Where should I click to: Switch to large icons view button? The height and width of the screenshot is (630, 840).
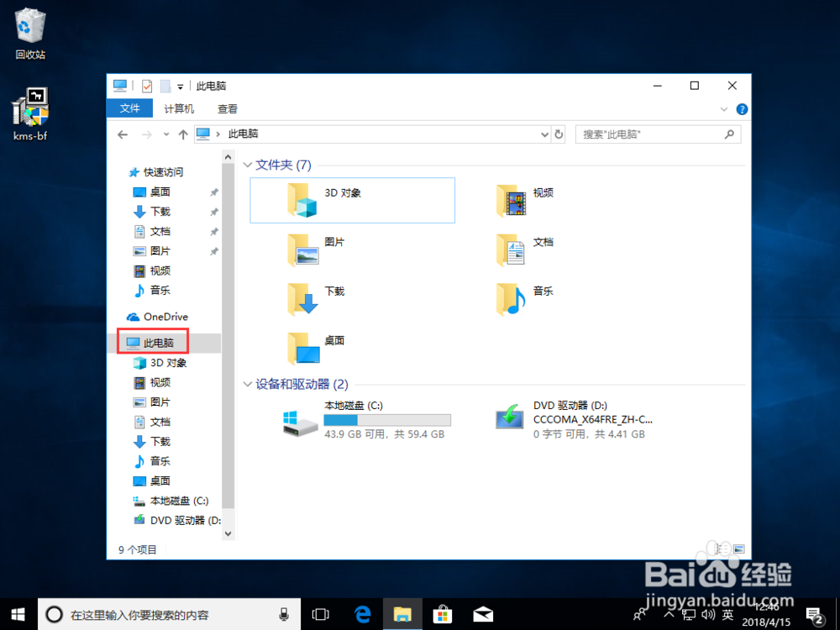pos(739,549)
